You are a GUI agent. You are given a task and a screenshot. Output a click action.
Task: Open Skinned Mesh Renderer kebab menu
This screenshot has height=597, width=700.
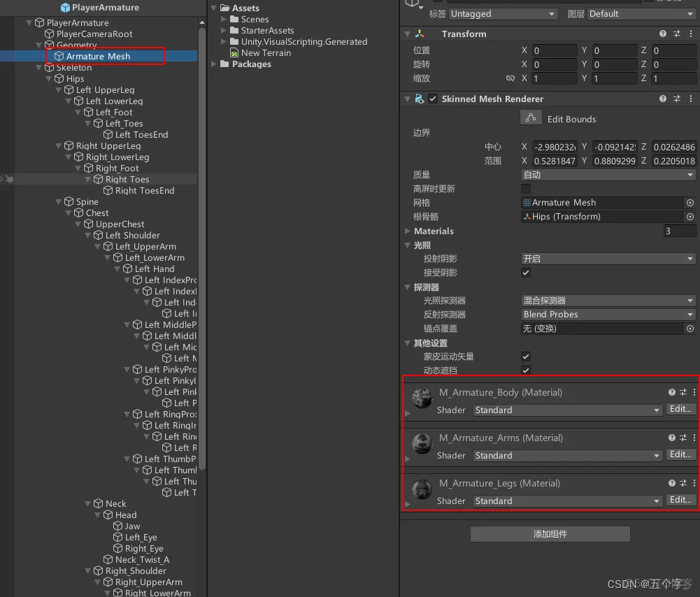[691, 99]
